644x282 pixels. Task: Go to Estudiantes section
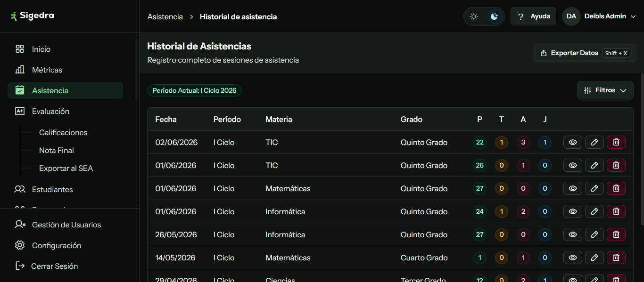click(x=65, y=189)
